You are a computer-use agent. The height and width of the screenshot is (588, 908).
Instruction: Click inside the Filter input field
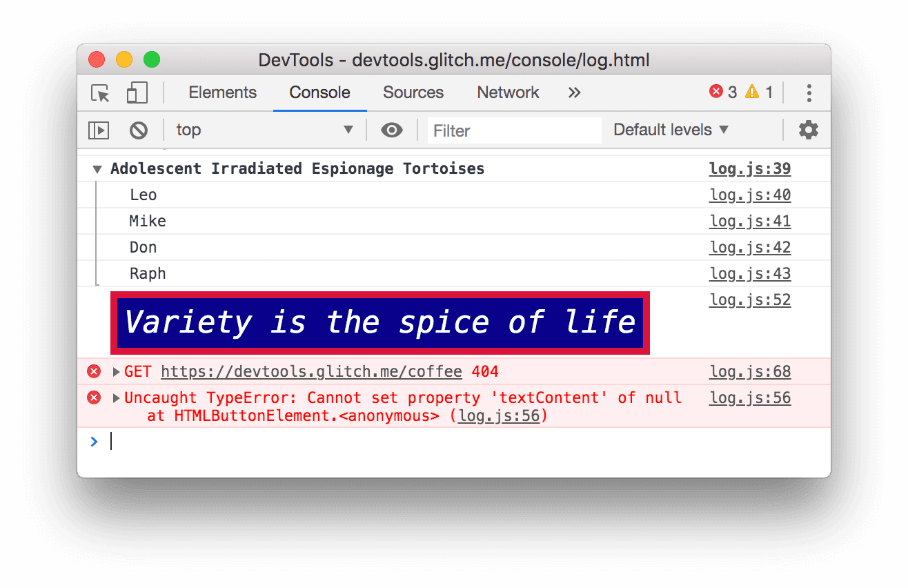(x=514, y=130)
